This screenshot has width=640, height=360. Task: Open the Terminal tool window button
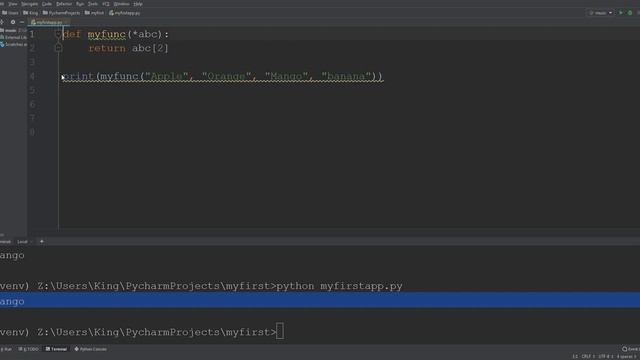[56, 349]
